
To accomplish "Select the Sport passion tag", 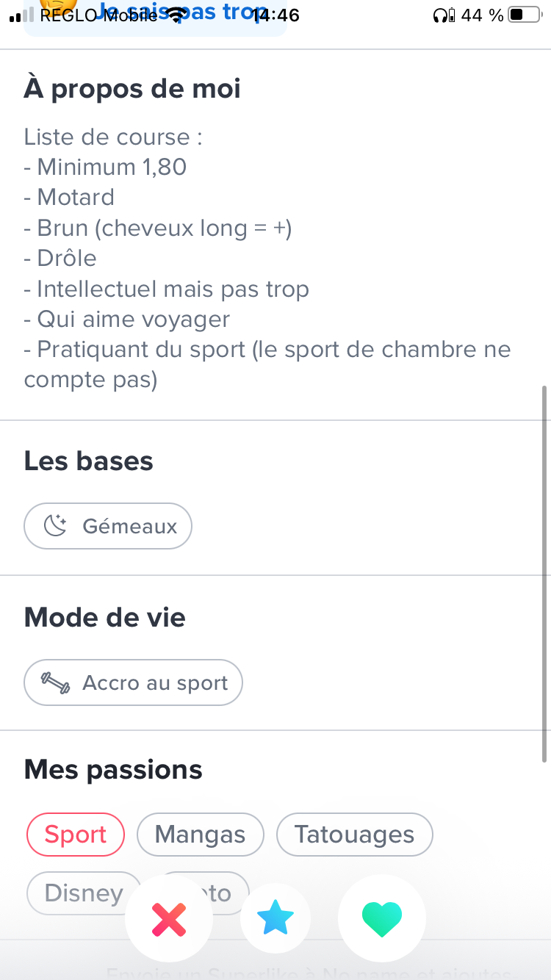I will [76, 835].
